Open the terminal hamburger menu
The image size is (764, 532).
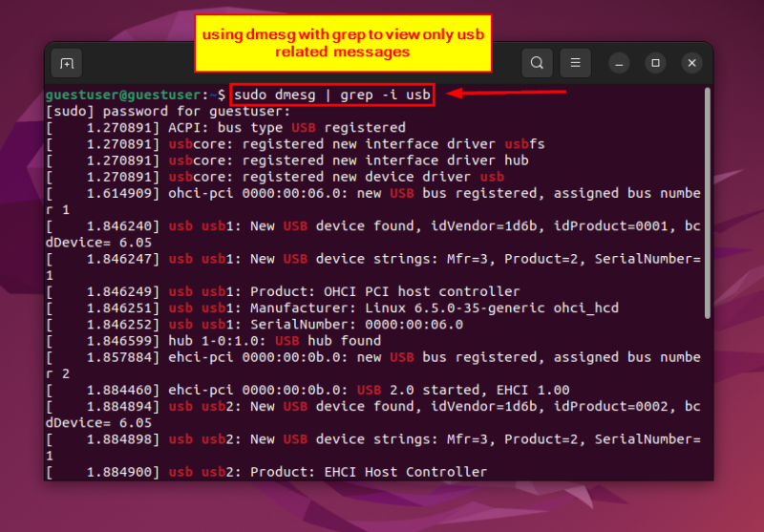point(575,63)
